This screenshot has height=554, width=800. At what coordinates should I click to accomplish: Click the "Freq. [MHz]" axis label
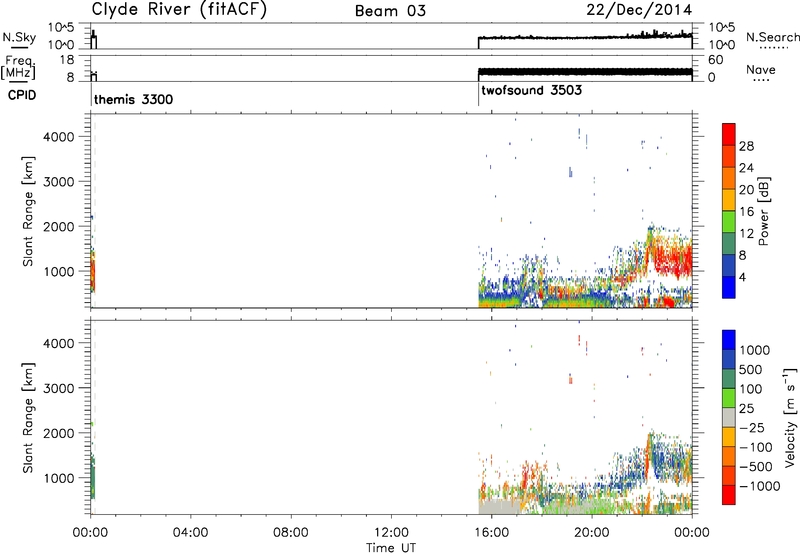click(x=19, y=67)
